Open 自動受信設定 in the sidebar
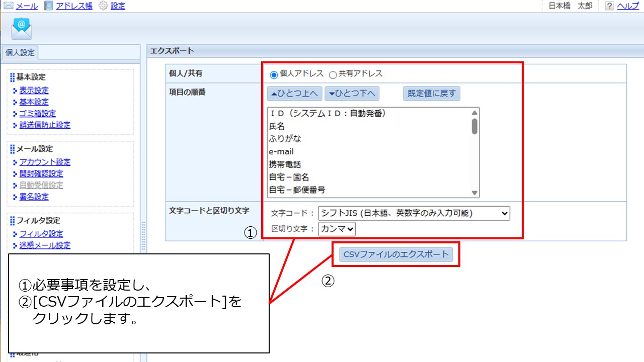The width and height of the screenshot is (644, 362). pos(41,185)
